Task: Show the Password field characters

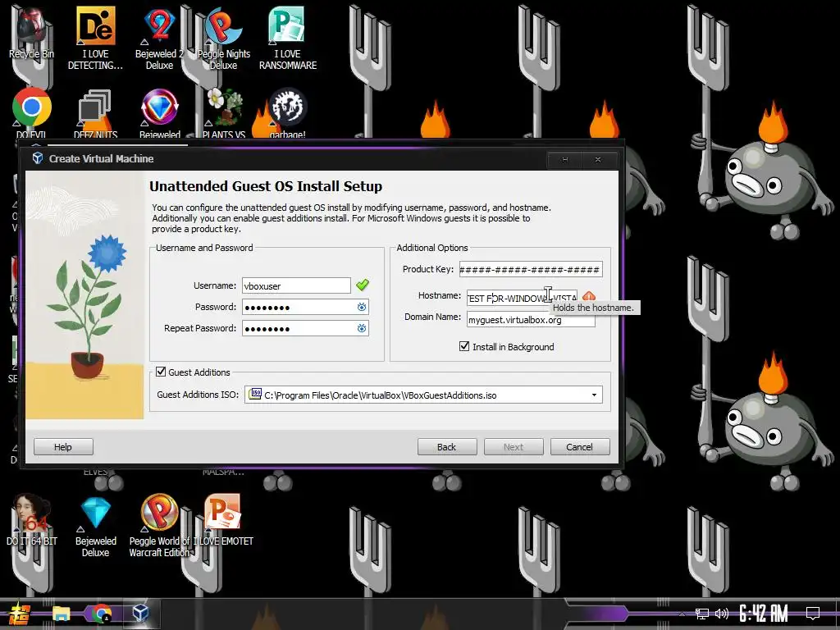Action: pyautogui.click(x=362, y=307)
